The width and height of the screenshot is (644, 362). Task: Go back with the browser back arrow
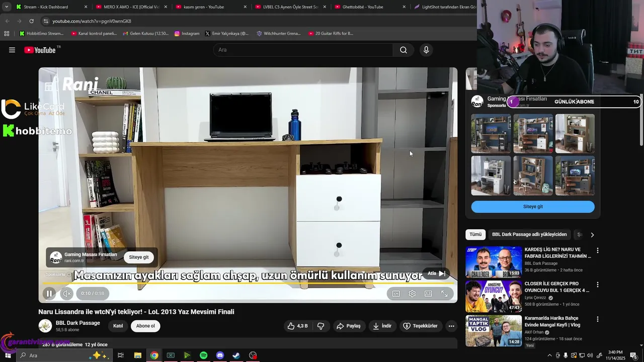point(7,21)
